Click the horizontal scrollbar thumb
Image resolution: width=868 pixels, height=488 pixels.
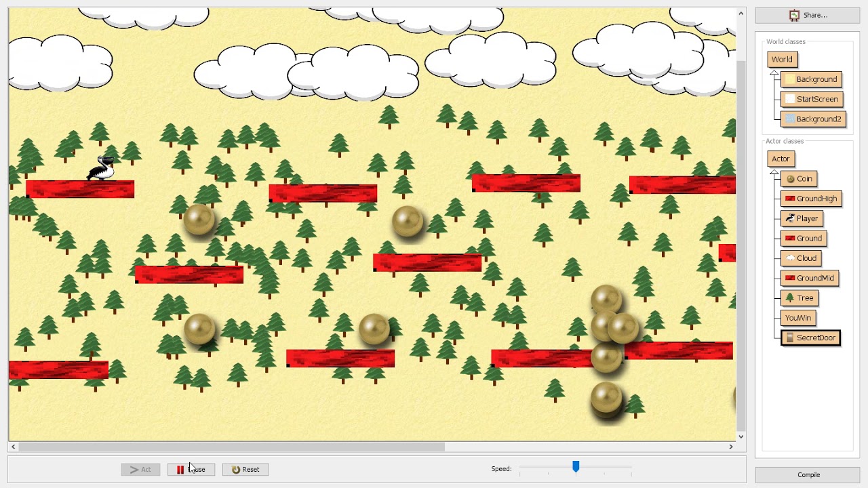231,447
